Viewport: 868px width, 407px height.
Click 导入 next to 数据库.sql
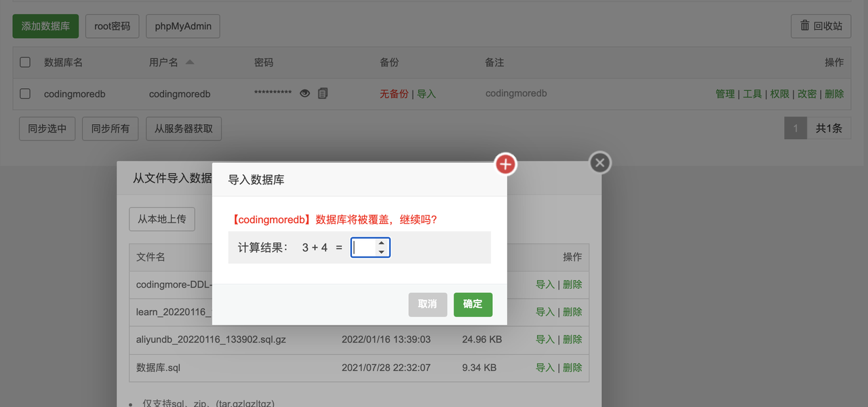pos(545,367)
